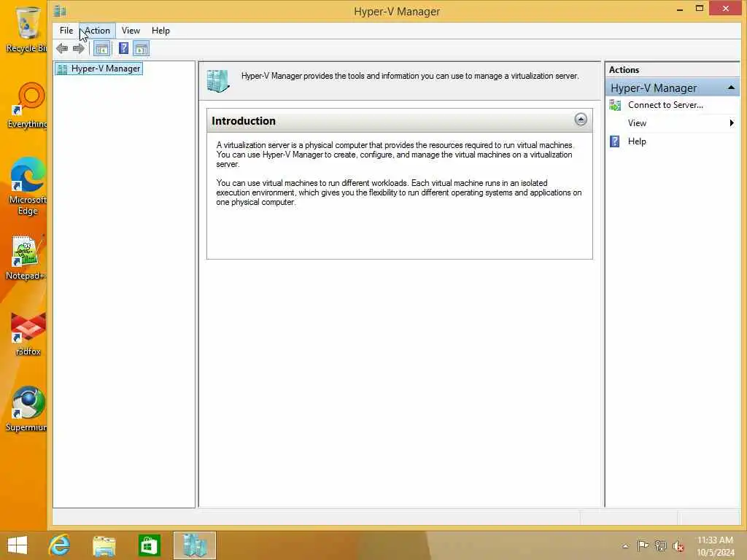Viewport: 747px width, 560px height.
Task: Open Internet Explorer from taskbar
Action: 59,545
